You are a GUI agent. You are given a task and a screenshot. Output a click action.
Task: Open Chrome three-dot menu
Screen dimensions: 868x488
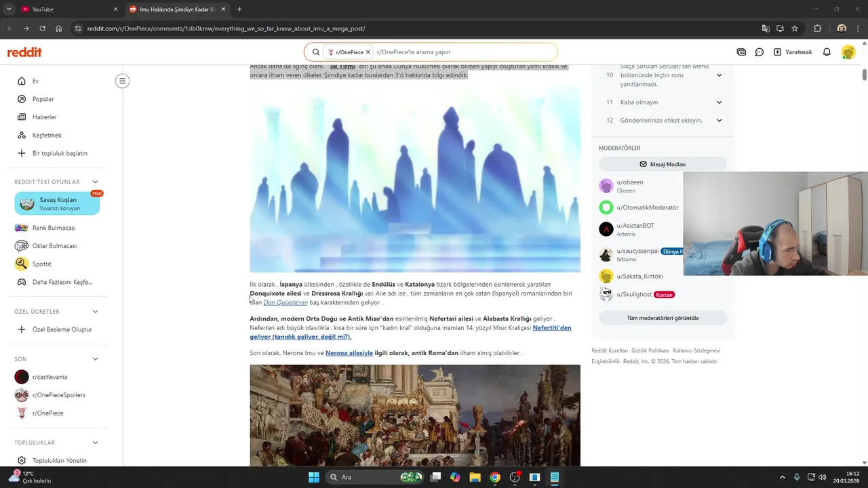coord(858,28)
